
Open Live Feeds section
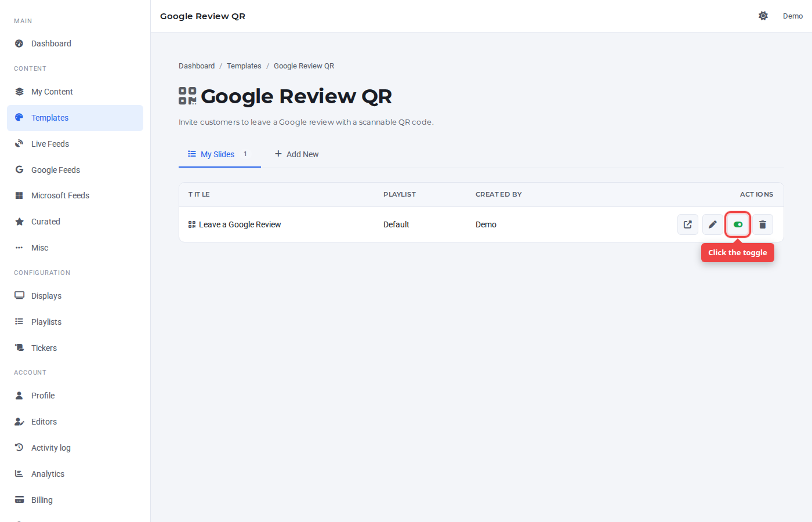[x=75, y=144]
